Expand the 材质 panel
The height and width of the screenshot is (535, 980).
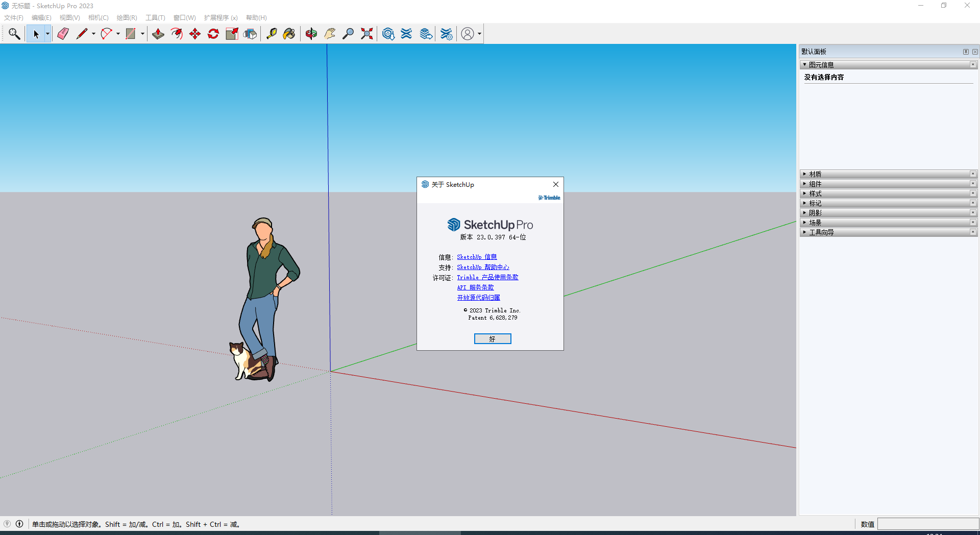tap(888, 174)
